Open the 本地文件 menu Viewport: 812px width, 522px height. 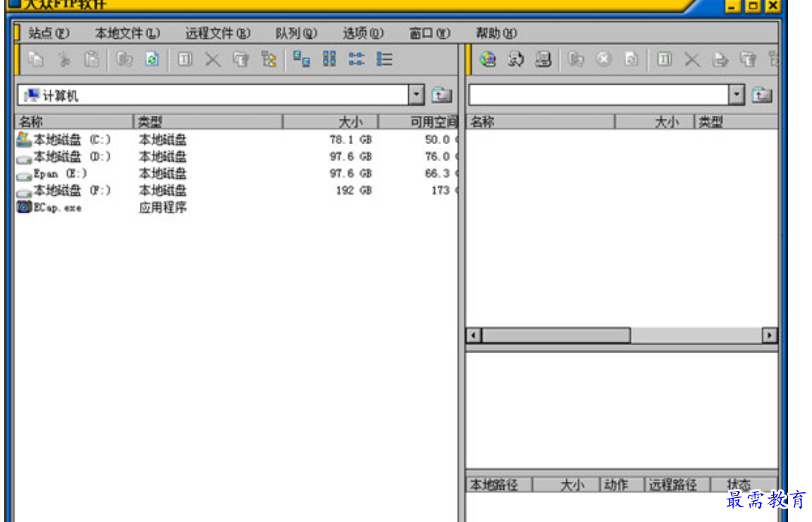coord(127,33)
